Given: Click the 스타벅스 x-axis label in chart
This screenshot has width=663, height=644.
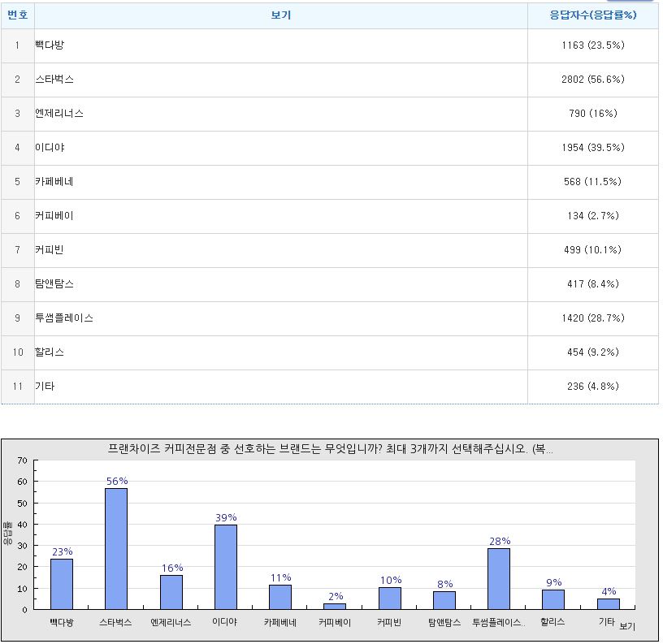Looking at the screenshot, I should 116,622.
